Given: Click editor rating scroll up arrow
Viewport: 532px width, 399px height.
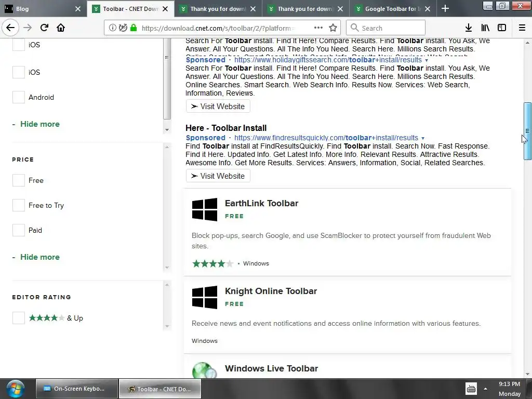Looking at the screenshot, I should tap(167, 285).
